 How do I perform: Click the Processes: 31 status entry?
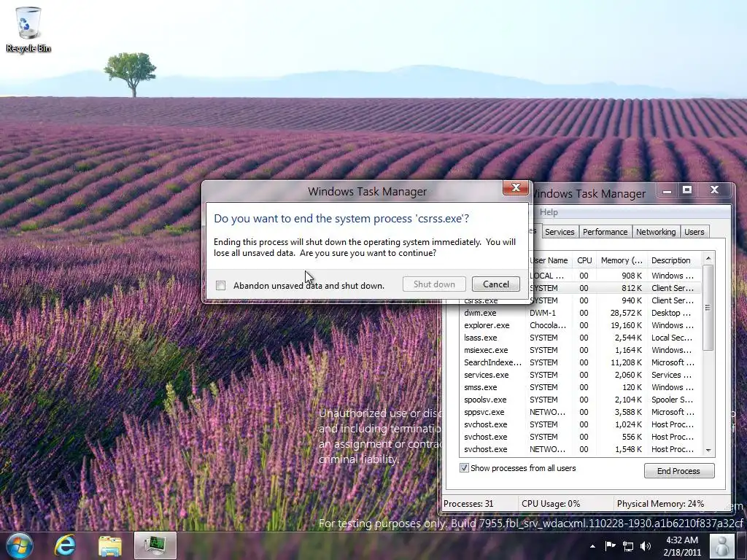(468, 503)
